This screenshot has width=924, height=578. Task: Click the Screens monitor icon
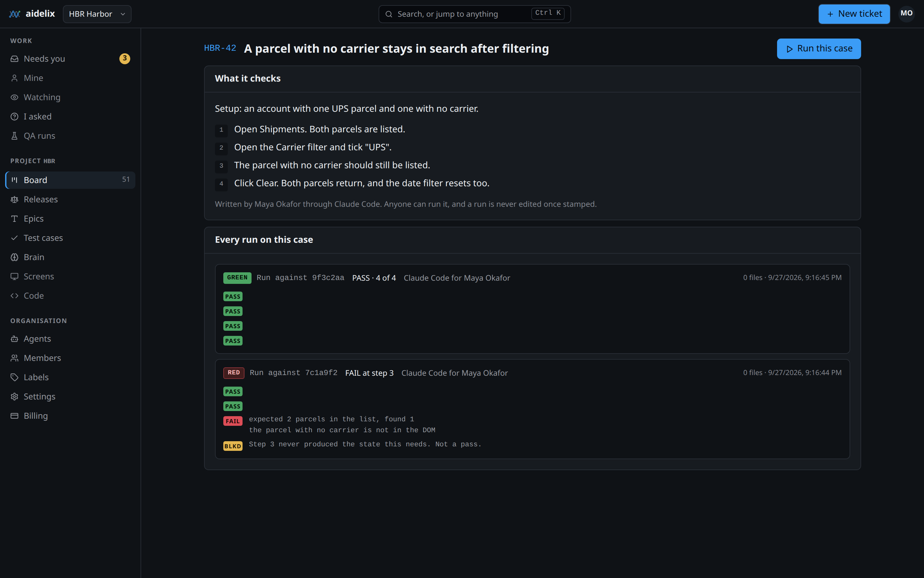click(x=14, y=276)
